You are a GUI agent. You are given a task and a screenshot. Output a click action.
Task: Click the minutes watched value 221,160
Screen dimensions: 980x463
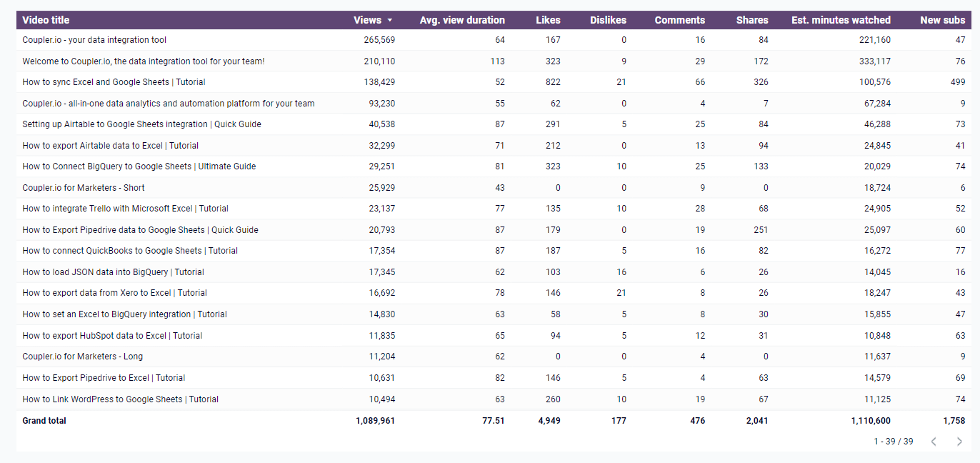874,40
